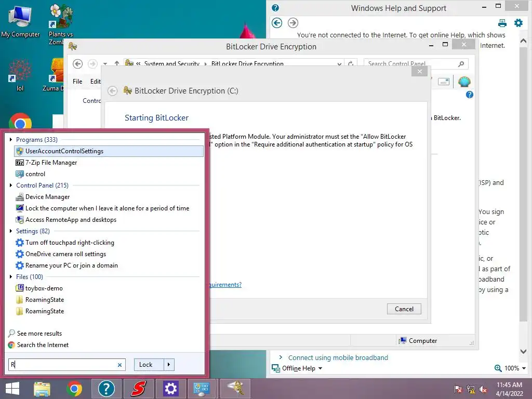Click back arrow in BitLocker wizard
Screen dimensions: 532x399
click(113, 91)
